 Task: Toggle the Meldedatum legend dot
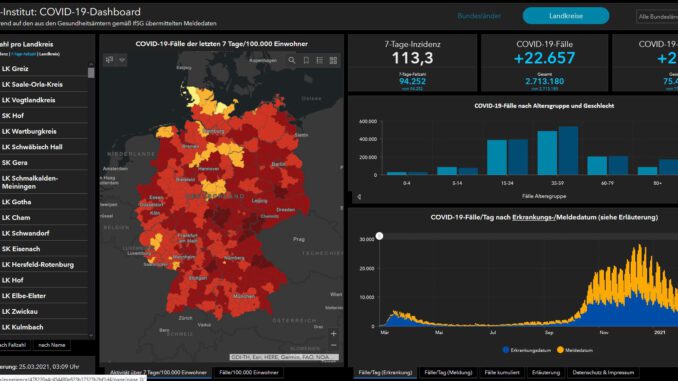click(560, 350)
